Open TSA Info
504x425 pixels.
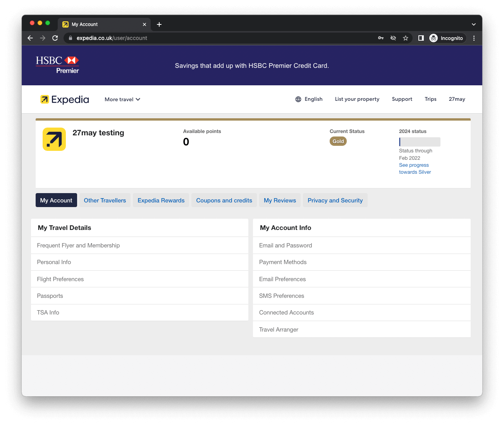[x=139, y=313]
